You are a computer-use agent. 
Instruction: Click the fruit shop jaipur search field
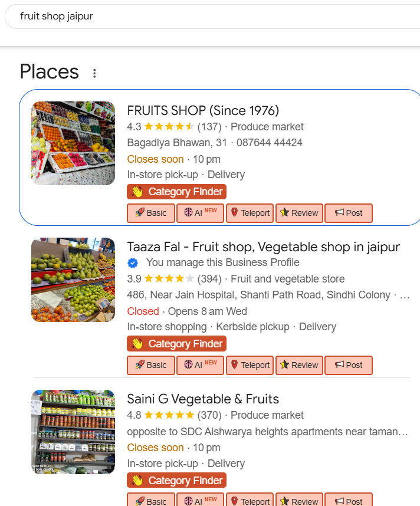pos(177,17)
